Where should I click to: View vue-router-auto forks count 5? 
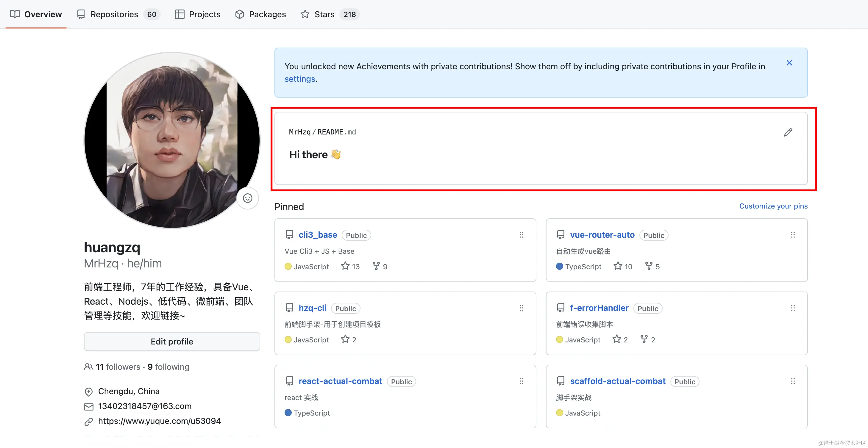pyautogui.click(x=652, y=267)
